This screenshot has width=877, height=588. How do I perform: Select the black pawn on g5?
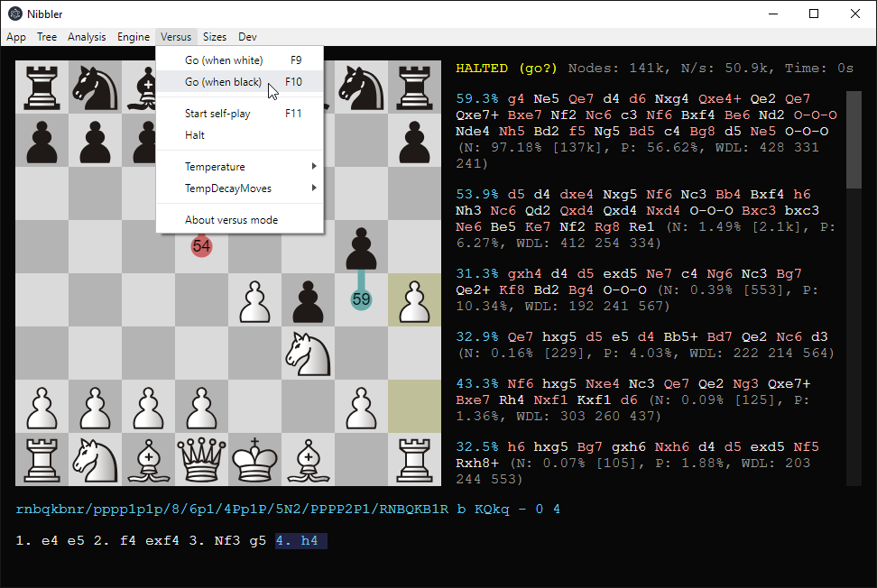362,247
